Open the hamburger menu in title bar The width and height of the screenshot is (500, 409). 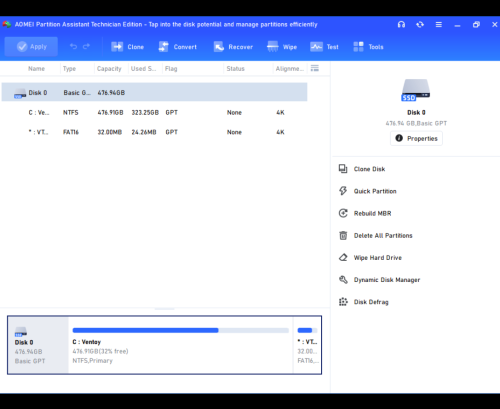click(x=439, y=25)
